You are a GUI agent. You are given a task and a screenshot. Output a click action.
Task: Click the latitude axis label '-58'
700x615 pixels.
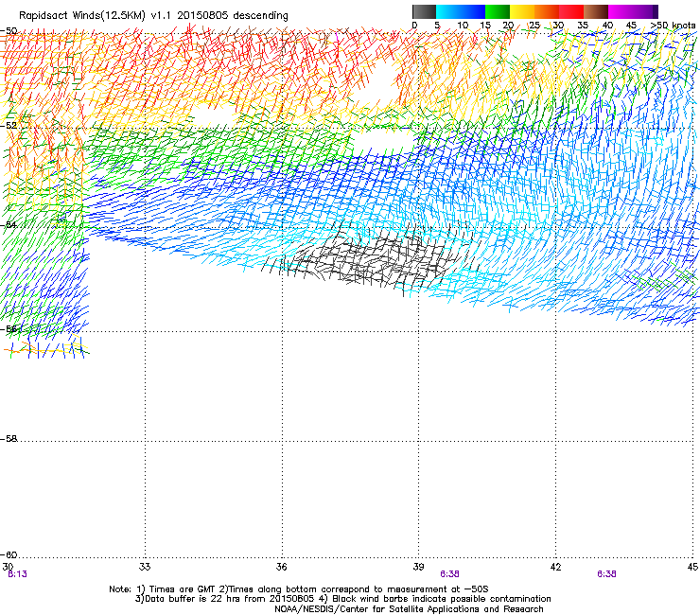click(x=9, y=439)
